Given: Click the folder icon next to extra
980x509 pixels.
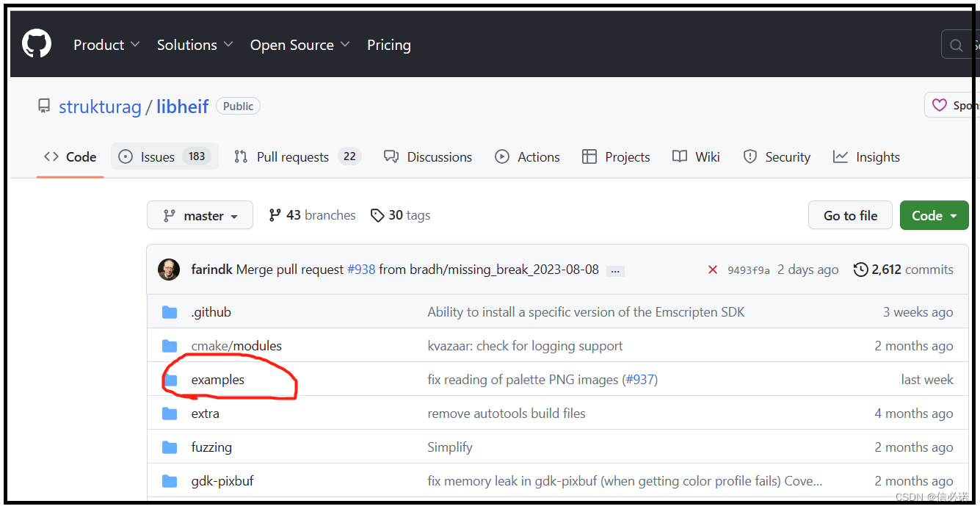Looking at the screenshot, I should click(170, 414).
